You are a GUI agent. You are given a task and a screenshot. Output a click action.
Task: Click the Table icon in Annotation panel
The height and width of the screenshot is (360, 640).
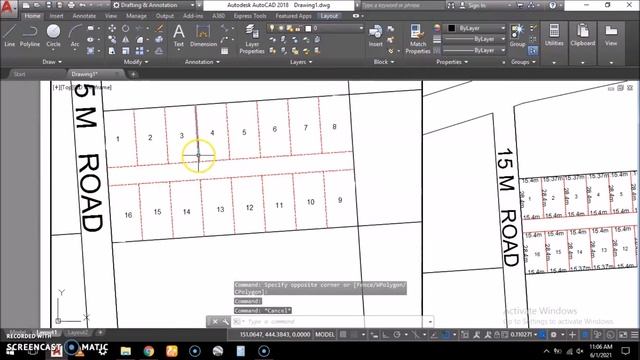pos(224,51)
